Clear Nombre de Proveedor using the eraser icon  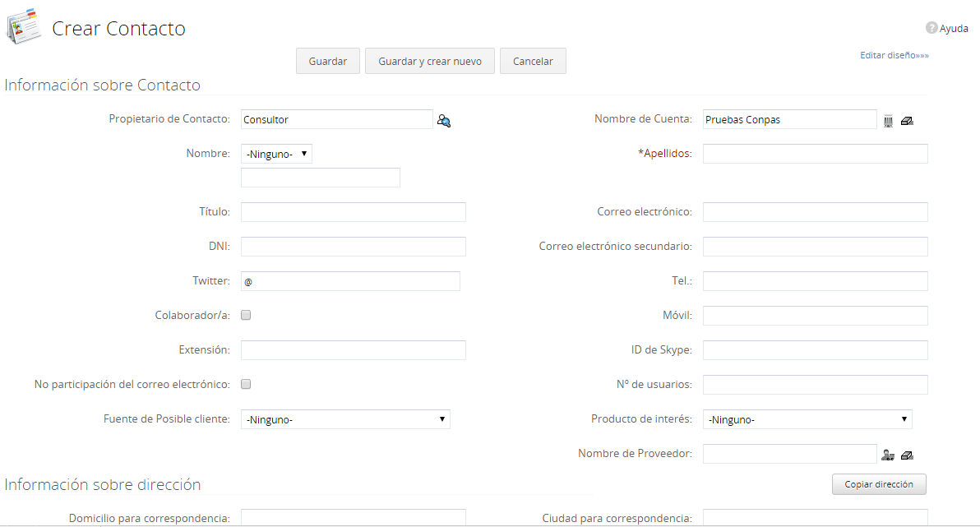(x=907, y=455)
